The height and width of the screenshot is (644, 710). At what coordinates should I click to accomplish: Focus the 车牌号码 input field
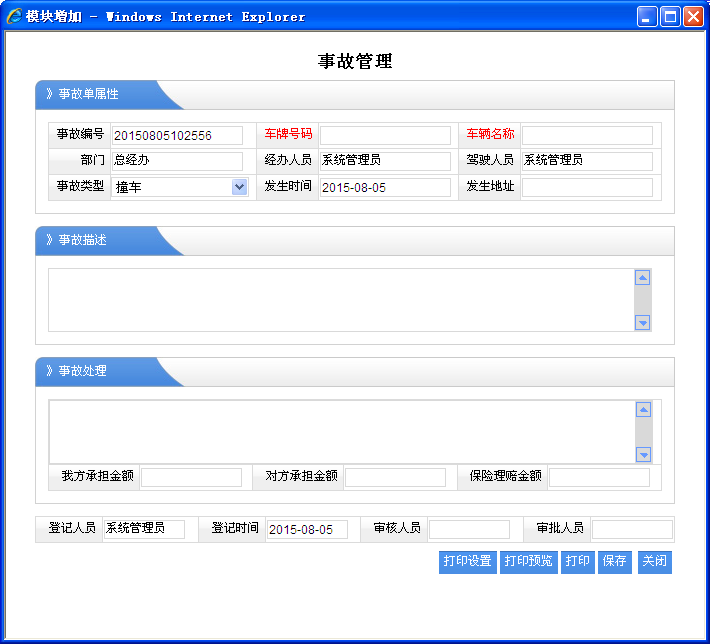coord(385,135)
